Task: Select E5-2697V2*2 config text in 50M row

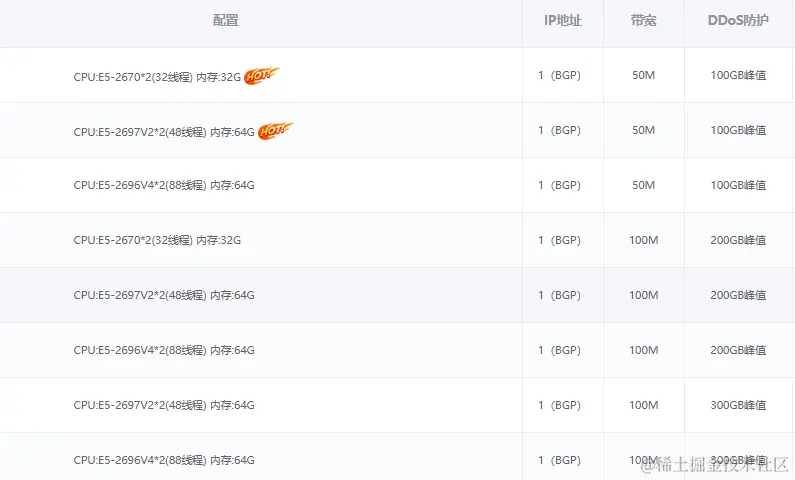Action: (164, 132)
